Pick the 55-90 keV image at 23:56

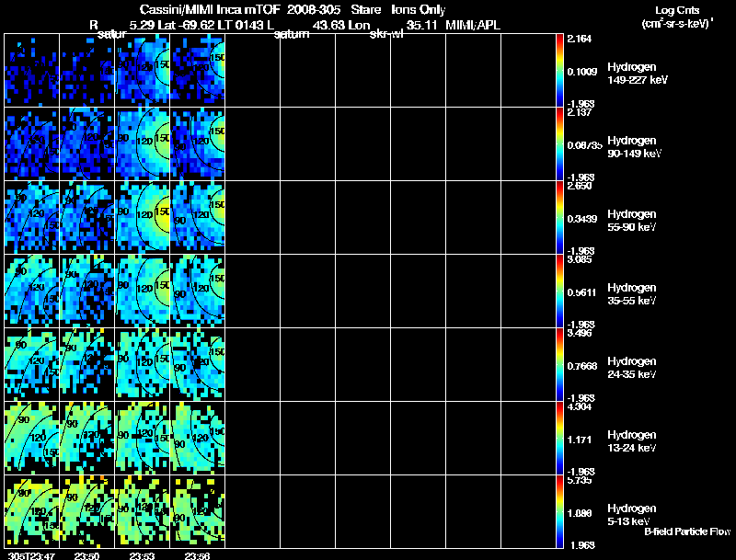(x=198, y=218)
